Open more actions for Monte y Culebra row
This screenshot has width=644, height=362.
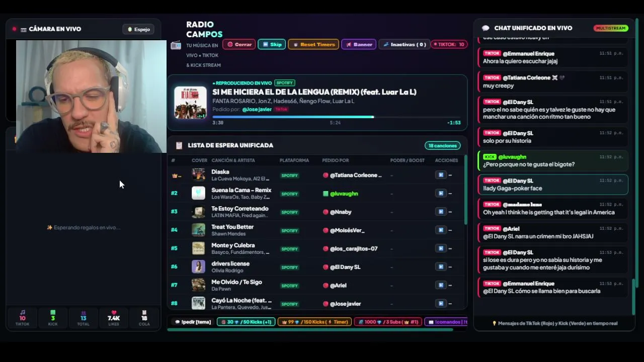click(450, 248)
